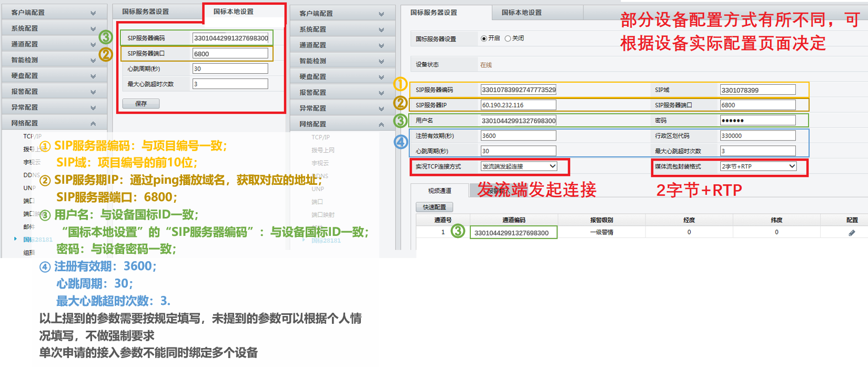
Task: Click the 保存 button
Action: [141, 104]
